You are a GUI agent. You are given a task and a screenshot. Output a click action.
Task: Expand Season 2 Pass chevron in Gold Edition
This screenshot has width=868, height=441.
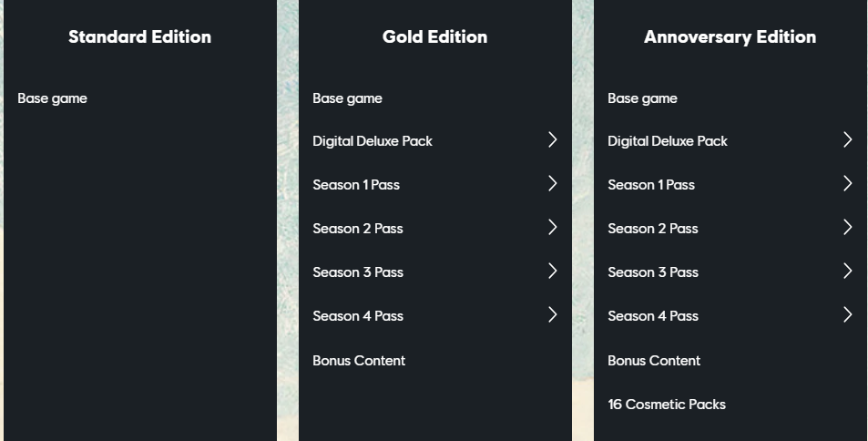point(553,227)
